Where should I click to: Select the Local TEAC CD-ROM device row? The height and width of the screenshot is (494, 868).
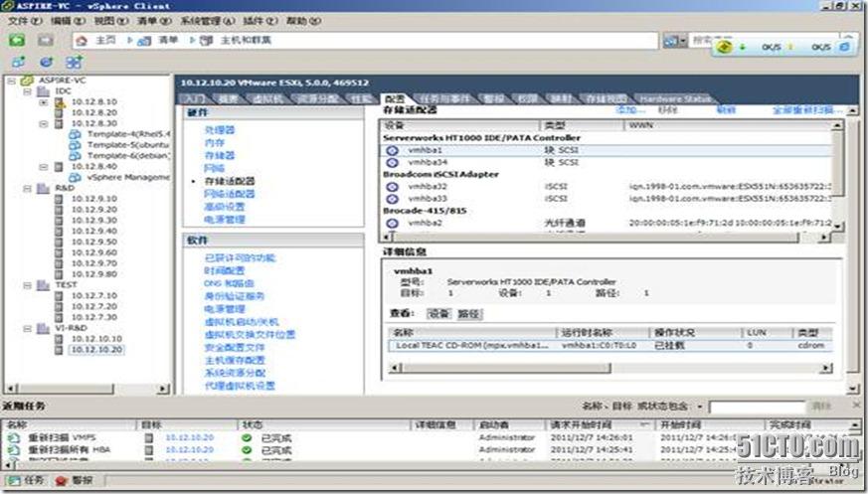(610, 346)
